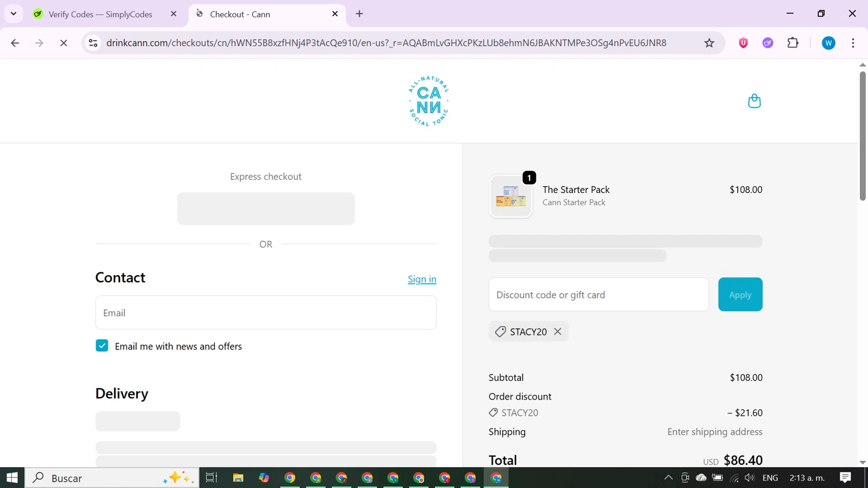This screenshot has height=488, width=868.
Task: Show hidden system tray icons
Action: [x=668, y=478]
